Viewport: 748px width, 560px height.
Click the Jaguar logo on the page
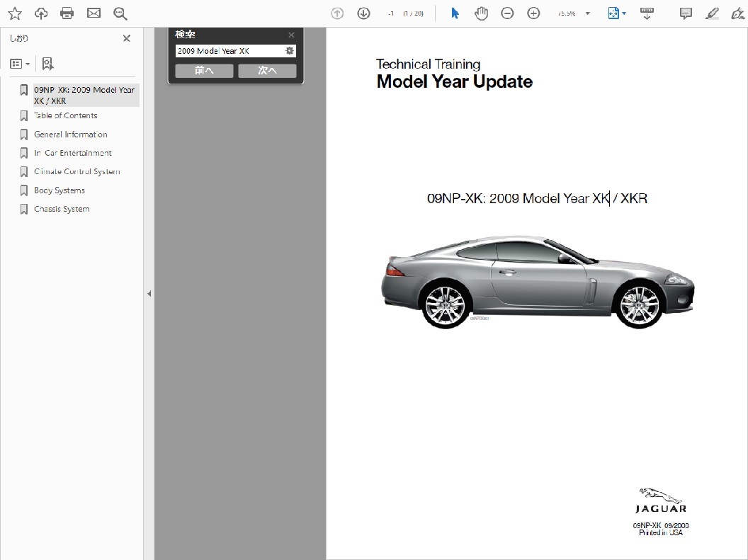661,501
